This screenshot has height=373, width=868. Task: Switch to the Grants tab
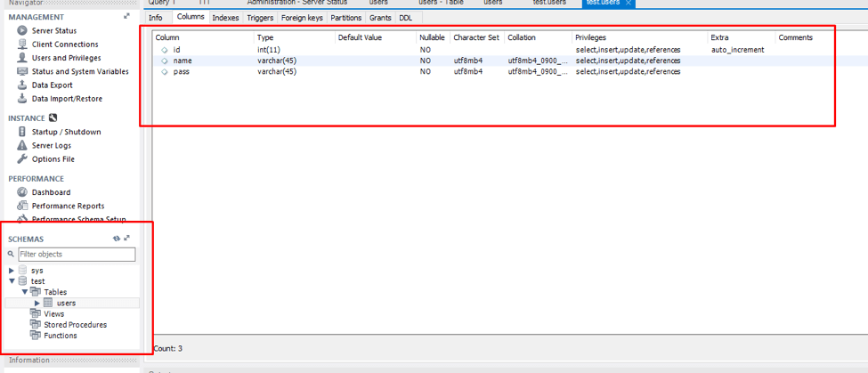click(x=380, y=18)
